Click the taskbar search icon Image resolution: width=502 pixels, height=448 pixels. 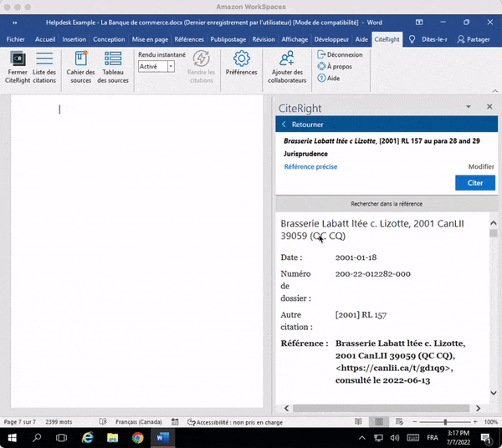point(37,438)
